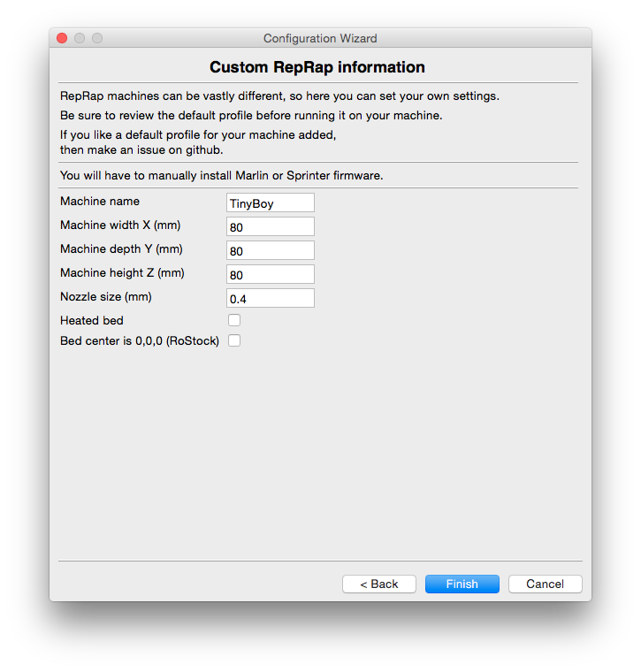
Task: Click the Machine name label
Action: point(100,202)
